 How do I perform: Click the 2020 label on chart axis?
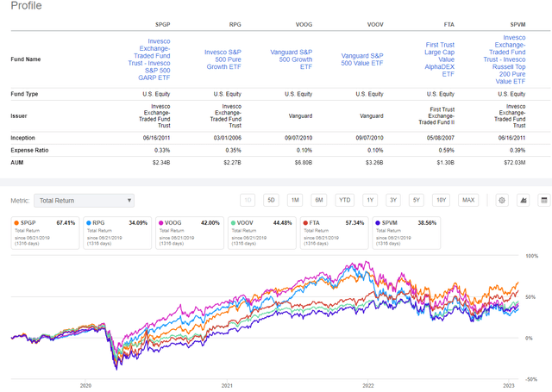pos(85,386)
